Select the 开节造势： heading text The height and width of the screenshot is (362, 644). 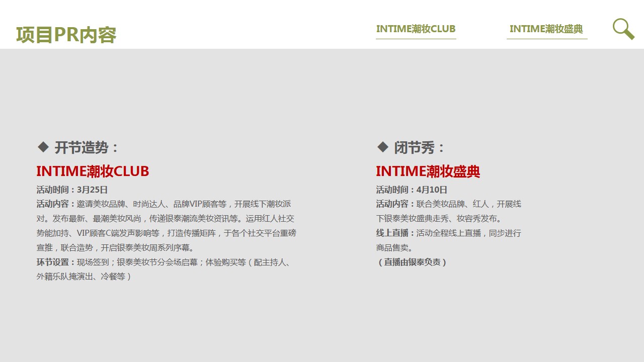tap(87, 148)
